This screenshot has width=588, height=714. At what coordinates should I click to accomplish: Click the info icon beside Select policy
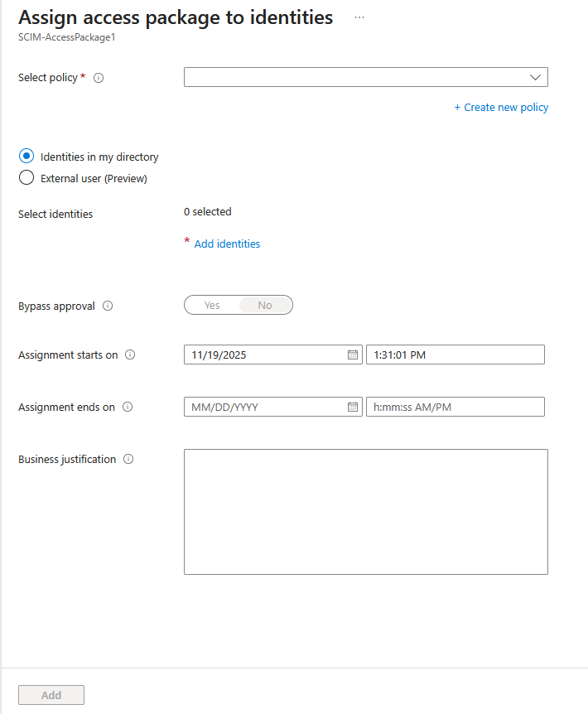tap(99, 77)
